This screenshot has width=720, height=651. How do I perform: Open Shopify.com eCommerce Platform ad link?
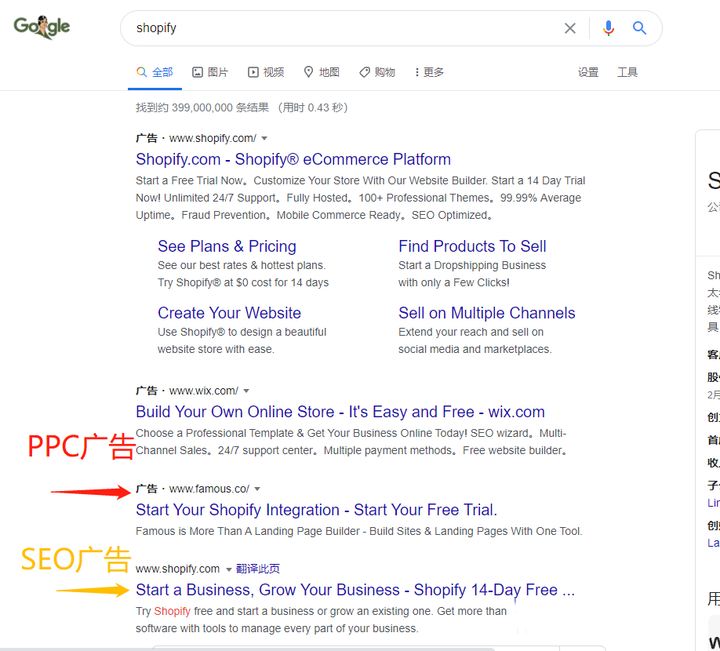click(293, 159)
